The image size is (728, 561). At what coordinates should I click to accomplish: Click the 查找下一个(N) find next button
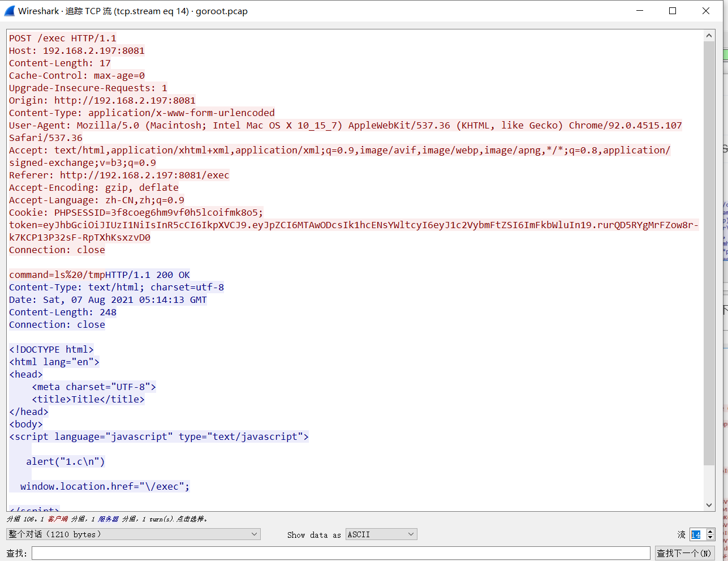coord(684,553)
